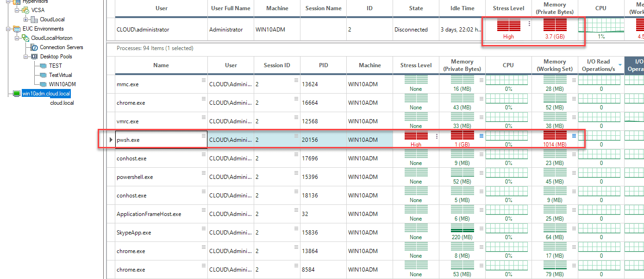Expand the pwsh.exe row arrow indicator
The height and width of the screenshot is (279, 644).
(111, 140)
